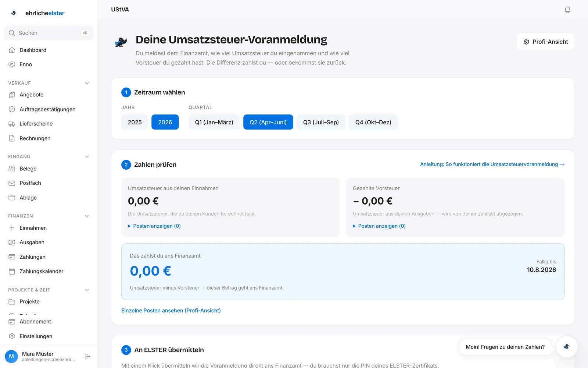Choose quarter Q1 (Jan–März)

[x=214, y=122]
